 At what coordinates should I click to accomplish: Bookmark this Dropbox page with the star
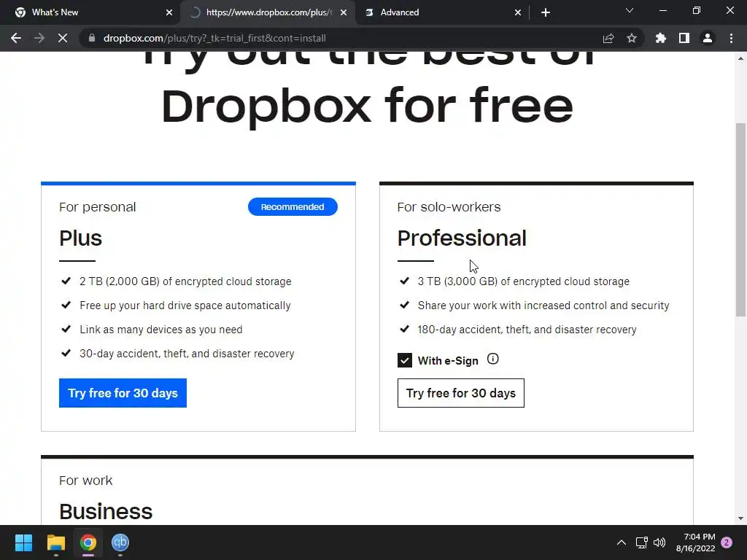[632, 38]
